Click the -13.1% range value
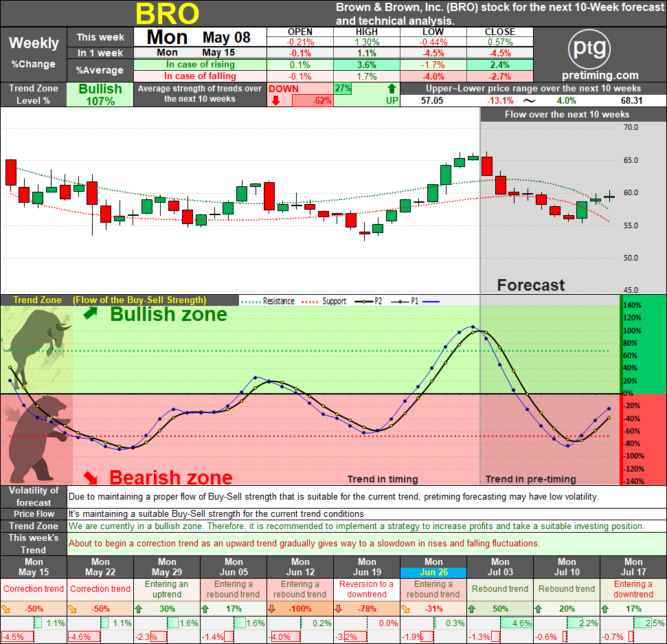Screen dimensions: 667x644 (x=500, y=101)
